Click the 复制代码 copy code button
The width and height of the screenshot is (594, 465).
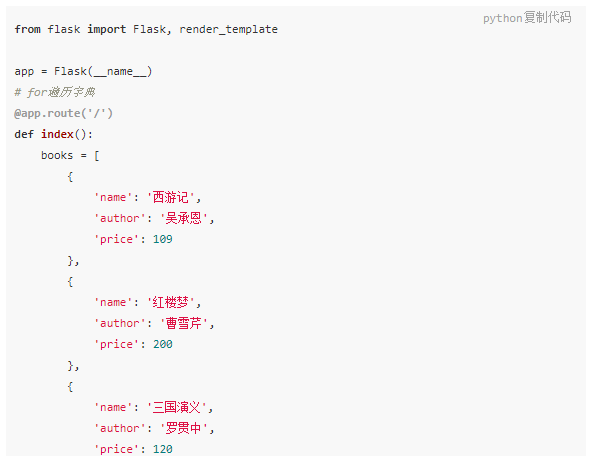coord(547,17)
